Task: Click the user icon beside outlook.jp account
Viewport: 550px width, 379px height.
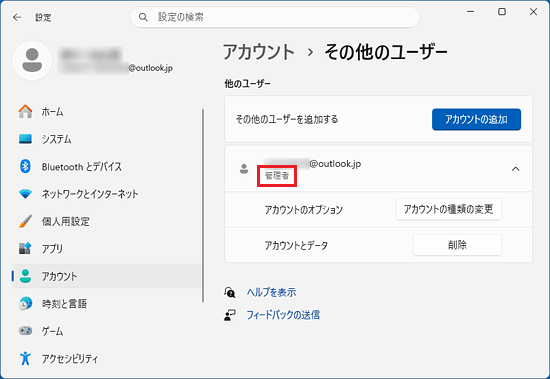Action: (x=244, y=169)
